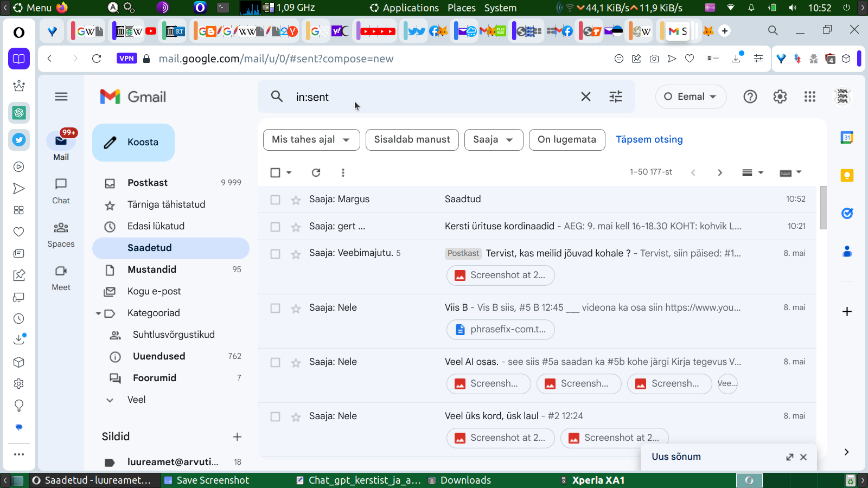The height and width of the screenshot is (488, 868).
Task: Open the Saaja recipient filter dropdown
Action: 493,139
